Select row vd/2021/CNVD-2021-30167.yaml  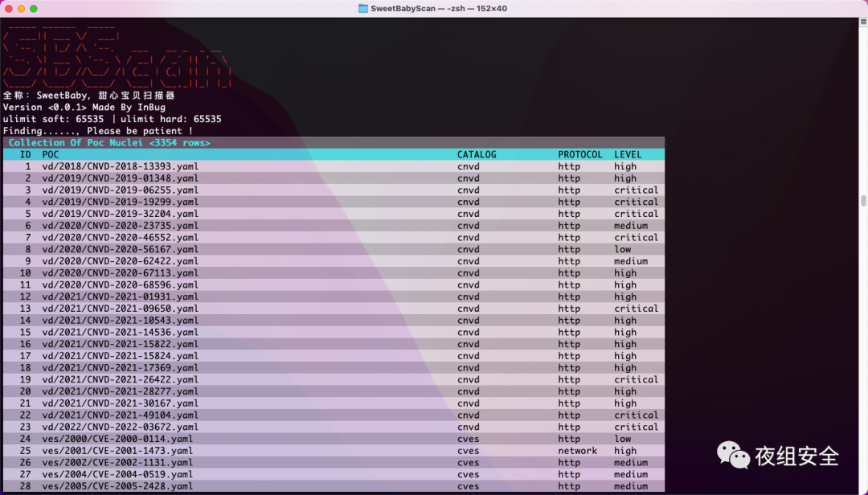point(334,403)
